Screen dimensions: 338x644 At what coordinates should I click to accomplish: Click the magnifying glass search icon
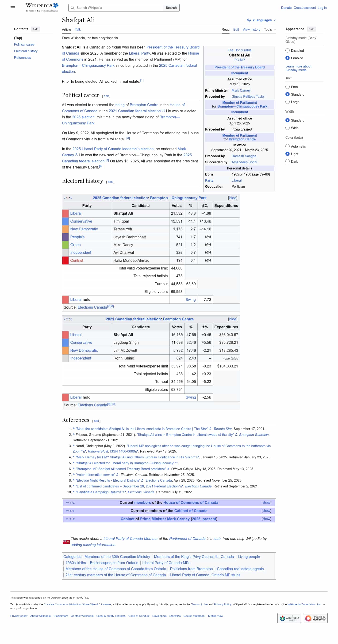[x=72, y=8]
